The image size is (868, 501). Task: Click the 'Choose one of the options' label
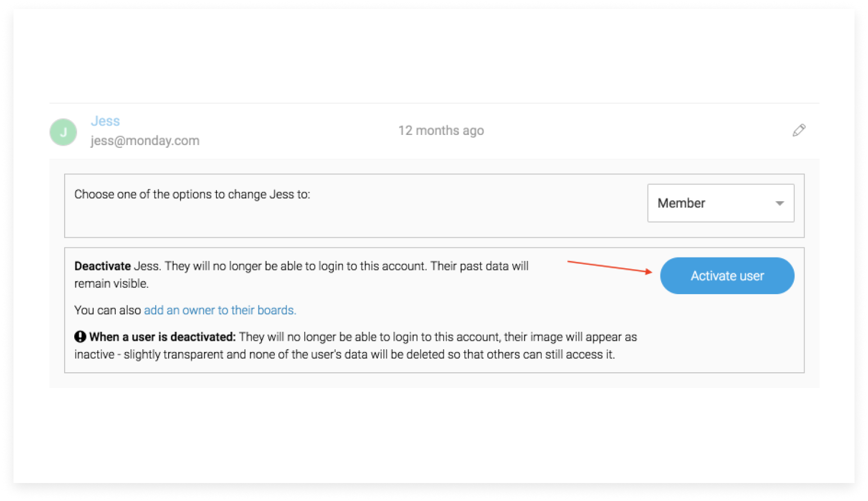192,195
